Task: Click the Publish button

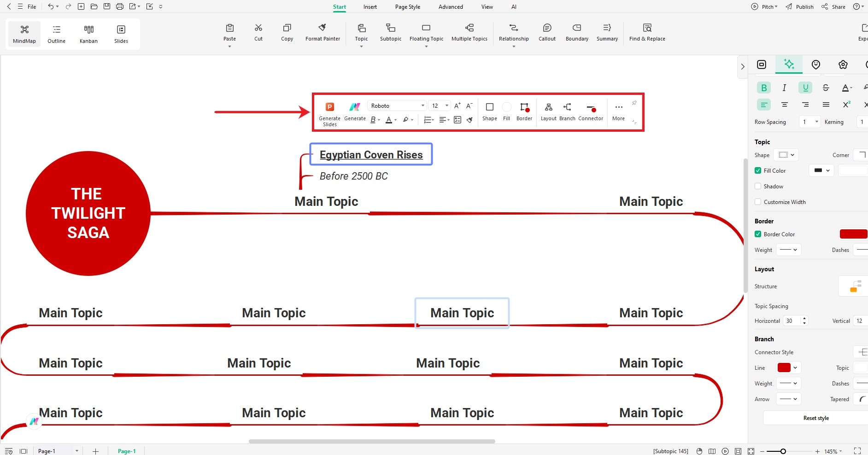Action: tap(799, 6)
